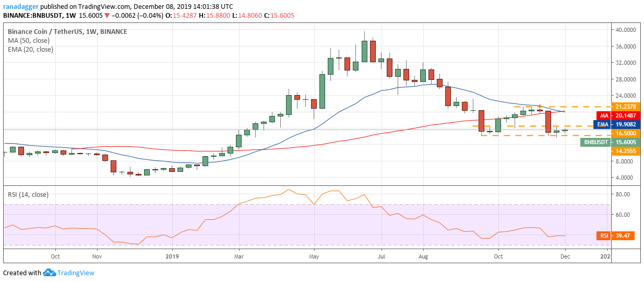Click the Mar label on the time axis
This screenshot has width=644, height=282.
pyautogui.click(x=238, y=256)
